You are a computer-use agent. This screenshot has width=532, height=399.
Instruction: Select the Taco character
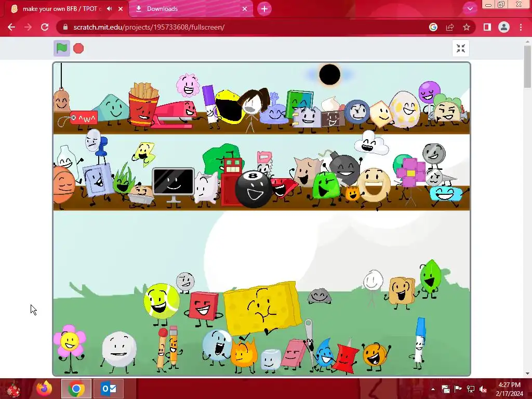coord(448,109)
